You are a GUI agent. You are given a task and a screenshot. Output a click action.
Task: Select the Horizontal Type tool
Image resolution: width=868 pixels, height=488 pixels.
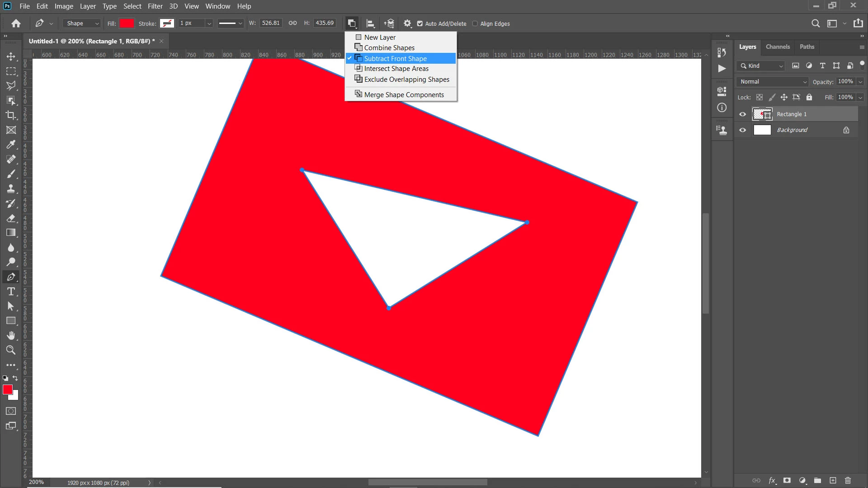(x=11, y=292)
